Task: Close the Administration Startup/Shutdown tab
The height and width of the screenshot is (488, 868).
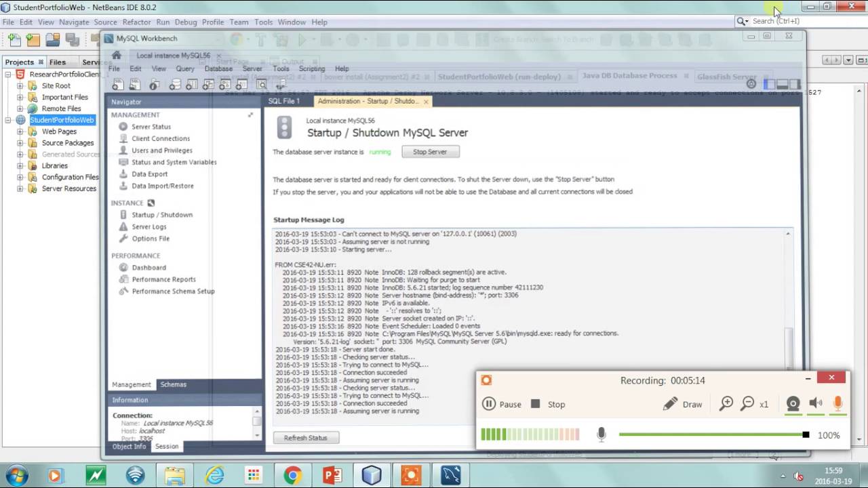Action: pyautogui.click(x=426, y=102)
